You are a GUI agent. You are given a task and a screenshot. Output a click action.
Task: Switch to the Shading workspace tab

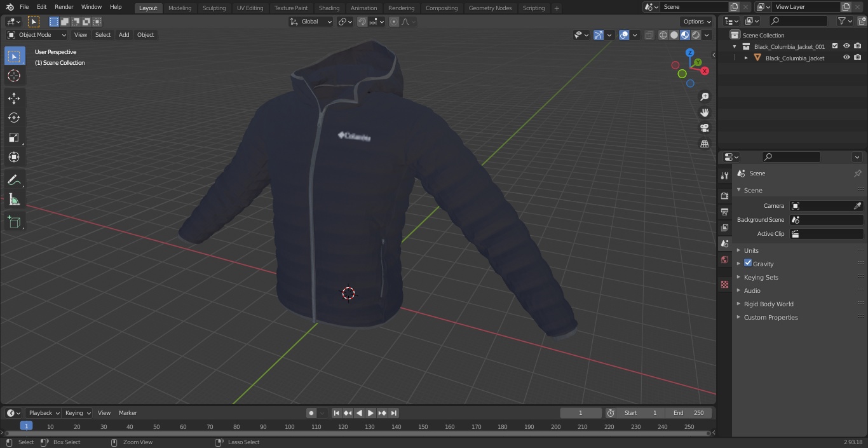click(x=329, y=8)
